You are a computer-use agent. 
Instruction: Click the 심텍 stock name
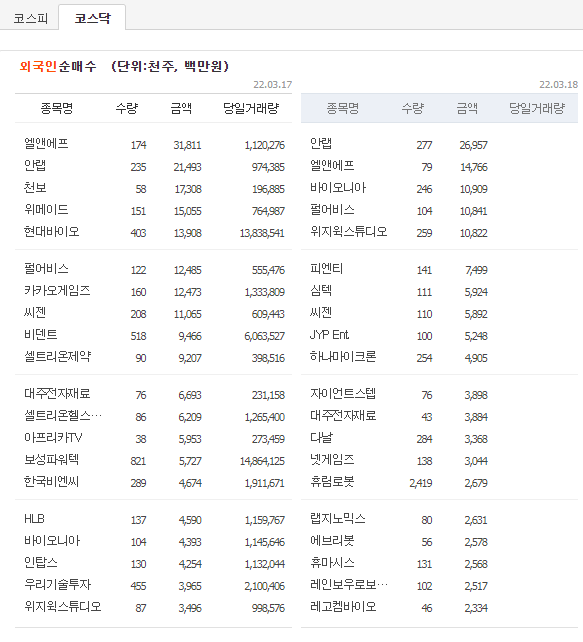pos(321,291)
